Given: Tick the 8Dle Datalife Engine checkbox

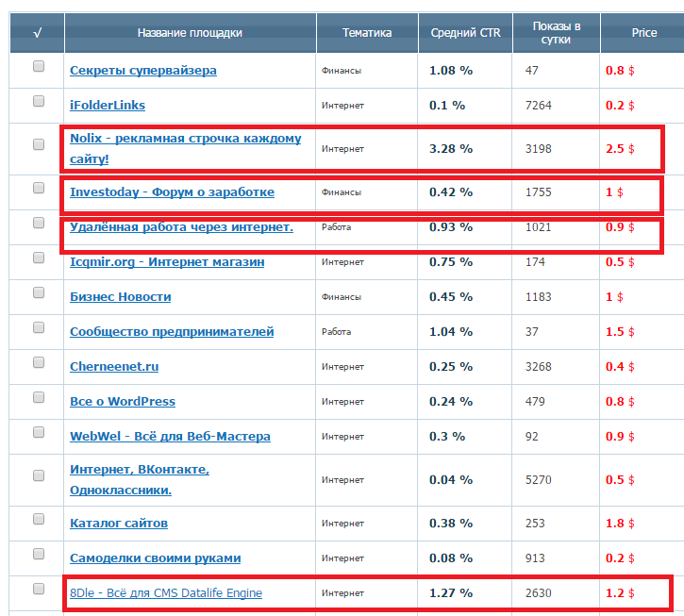Looking at the screenshot, I should pos(39,589).
